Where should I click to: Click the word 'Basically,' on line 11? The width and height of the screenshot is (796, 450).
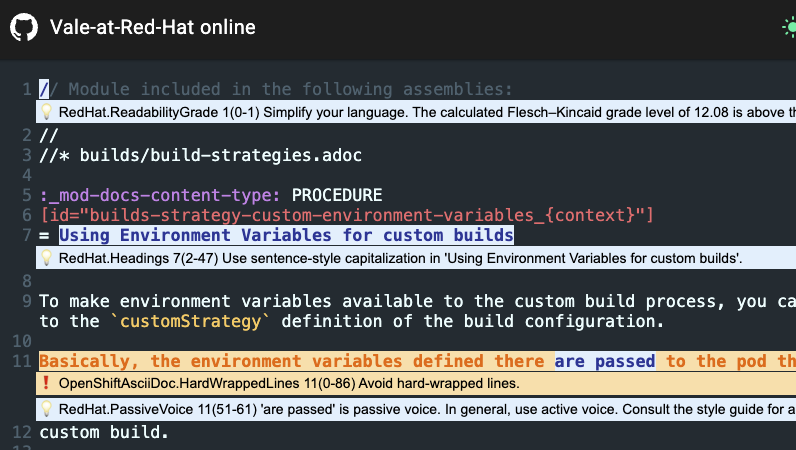coord(89,361)
